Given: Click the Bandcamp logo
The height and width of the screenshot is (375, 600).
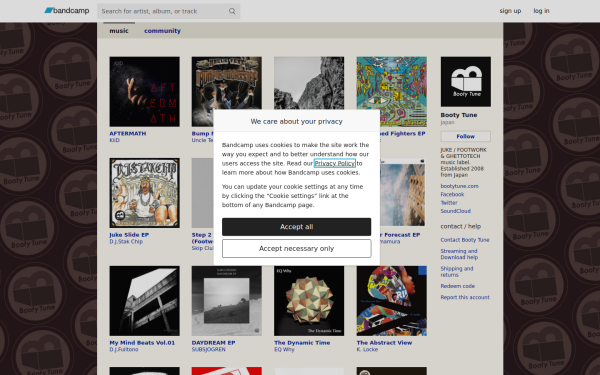Looking at the screenshot, I should tap(67, 11).
